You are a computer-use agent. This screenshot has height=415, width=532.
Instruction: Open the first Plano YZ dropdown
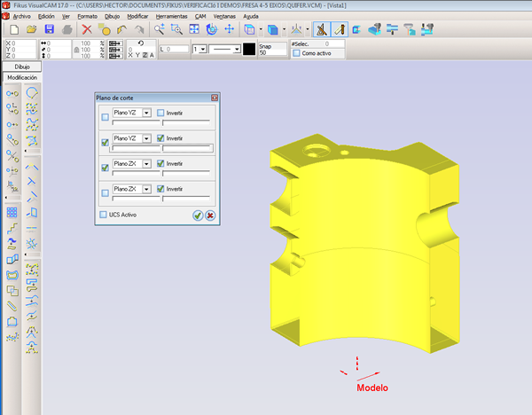tap(146, 114)
